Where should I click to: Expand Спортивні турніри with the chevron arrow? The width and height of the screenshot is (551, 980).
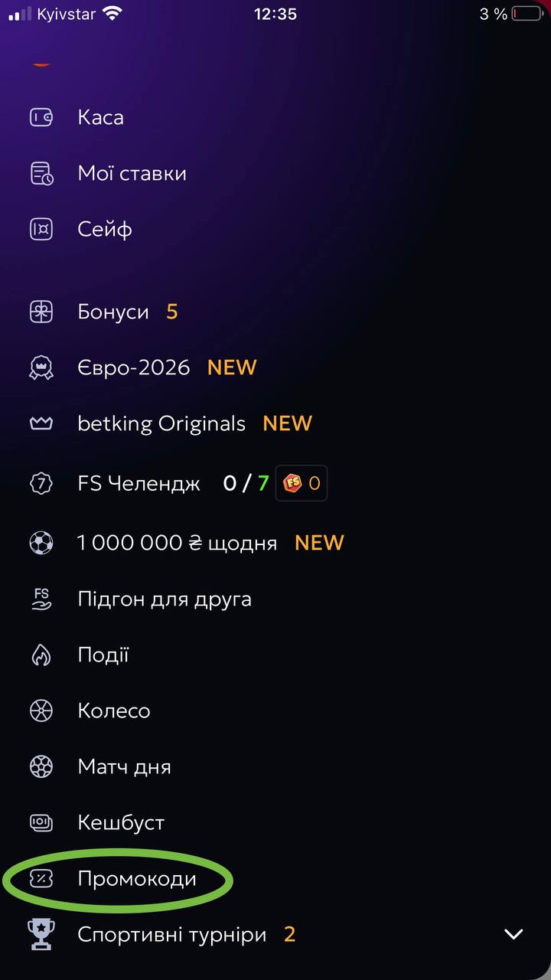[x=514, y=934]
